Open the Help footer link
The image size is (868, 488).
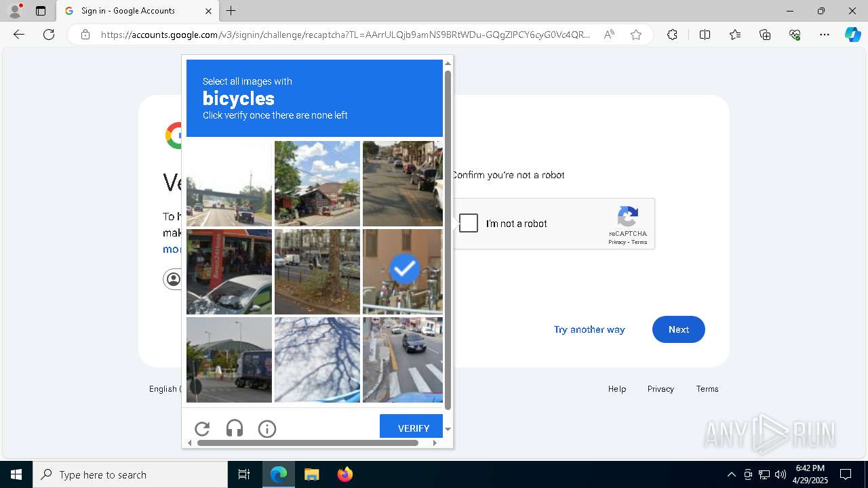(617, 388)
